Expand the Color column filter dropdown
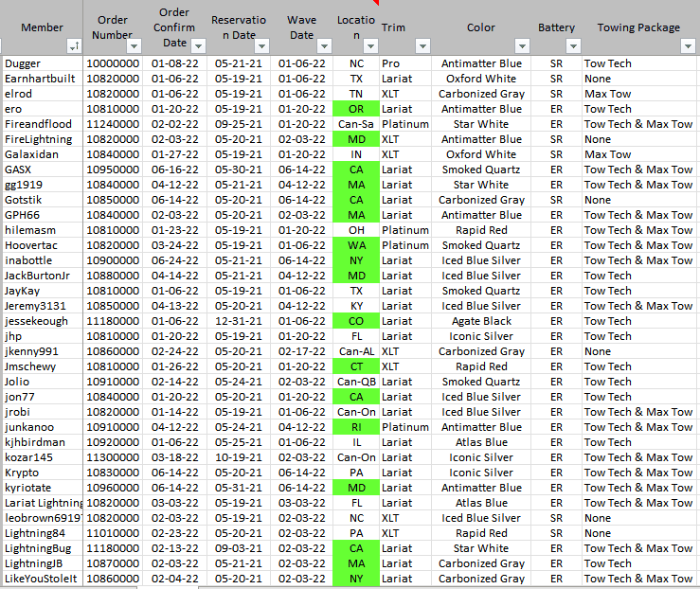Image resolution: width=700 pixels, height=589 pixels. pos(522,45)
